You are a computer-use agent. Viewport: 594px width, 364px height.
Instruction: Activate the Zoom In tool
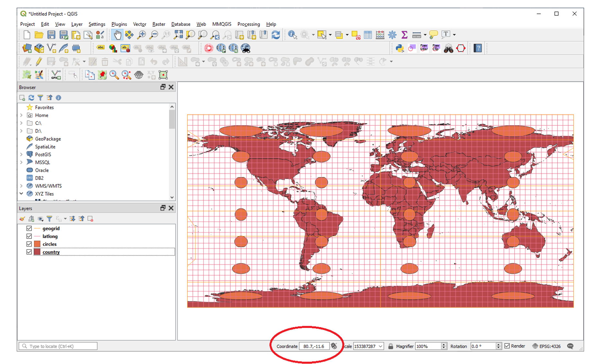(141, 34)
